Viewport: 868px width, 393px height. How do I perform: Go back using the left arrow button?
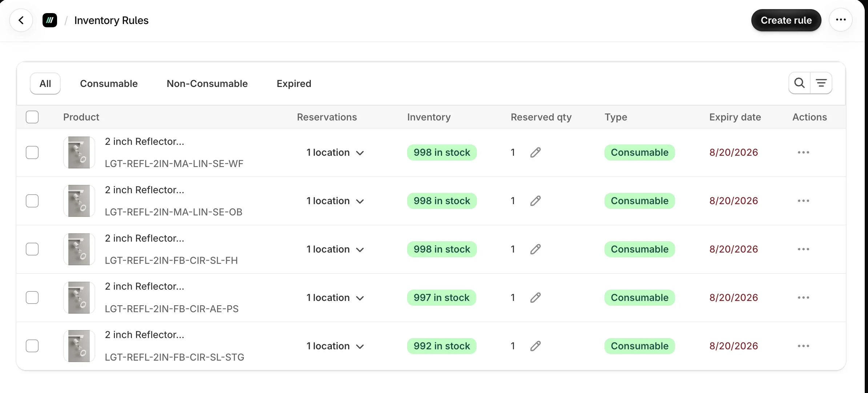point(21,20)
